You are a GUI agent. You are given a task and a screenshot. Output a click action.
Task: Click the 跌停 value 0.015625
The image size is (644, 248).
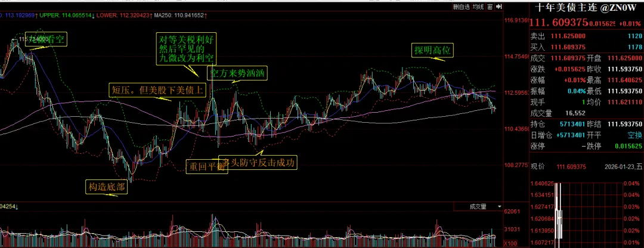tap(628, 146)
